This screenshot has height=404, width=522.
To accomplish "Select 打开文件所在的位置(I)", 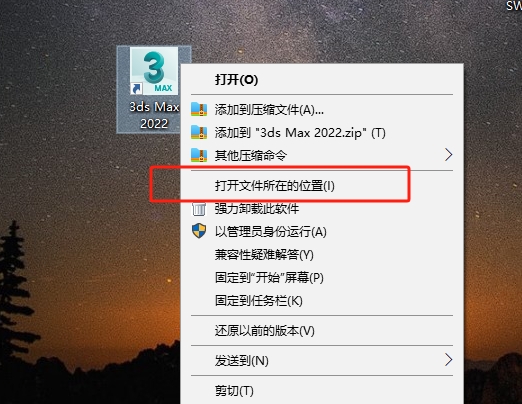I will pos(275,186).
